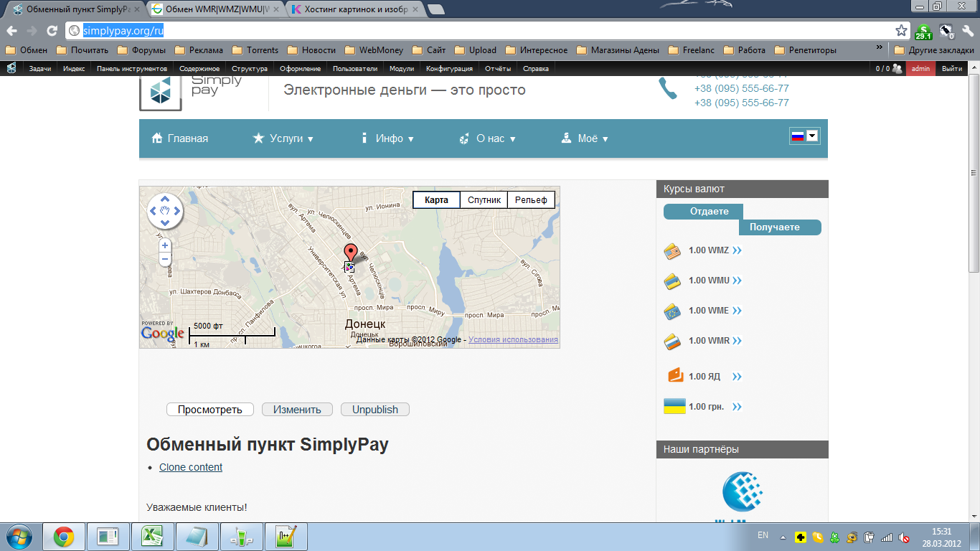Click the network signal tray icon

click(x=887, y=537)
